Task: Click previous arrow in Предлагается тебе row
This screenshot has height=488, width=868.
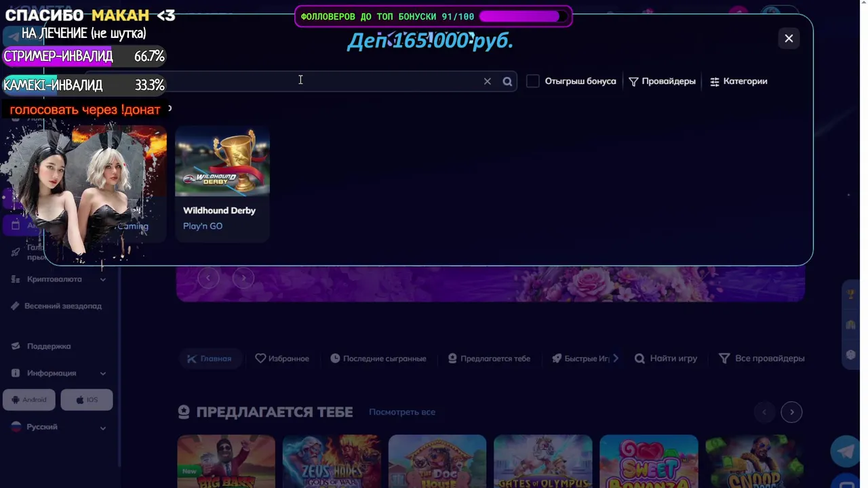Action: (764, 412)
